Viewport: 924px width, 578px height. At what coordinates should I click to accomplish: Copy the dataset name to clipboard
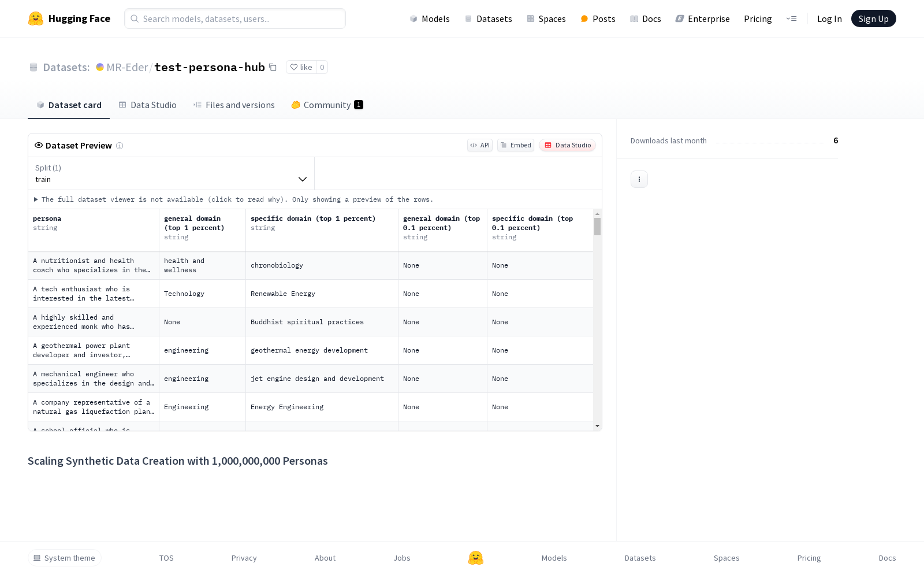pos(273,67)
